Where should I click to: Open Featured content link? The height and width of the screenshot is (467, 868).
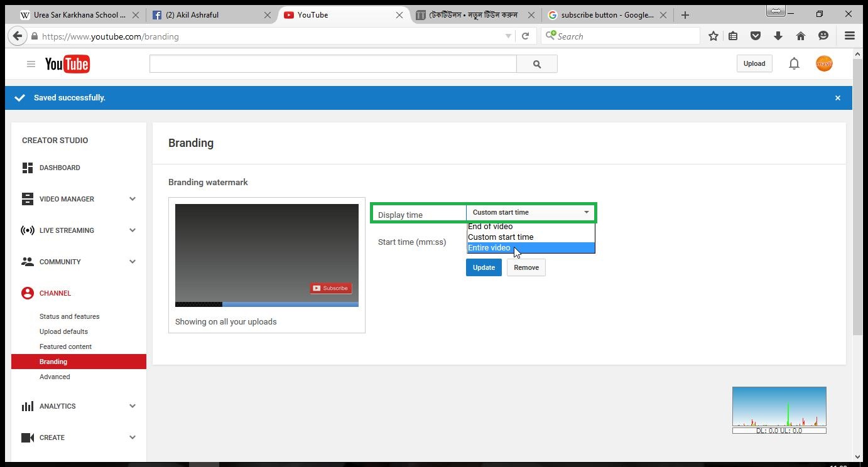(x=65, y=346)
